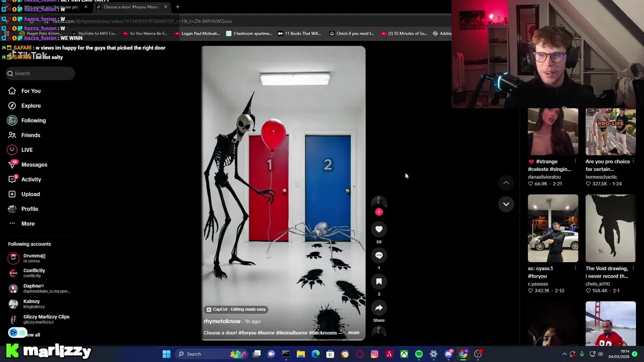Viewport: 644px width, 362px height.
Task: Open the Settings gear in the taskbar
Action: pyautogui.click(x=434, y=354)
